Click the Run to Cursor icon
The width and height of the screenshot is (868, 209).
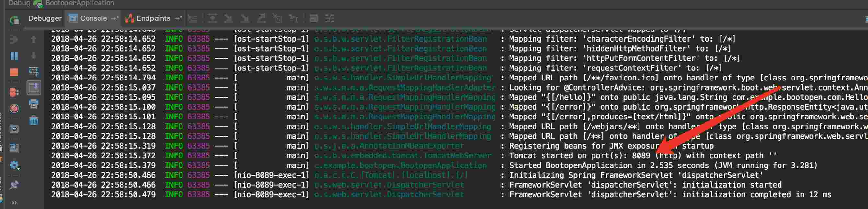coord(294,18)
